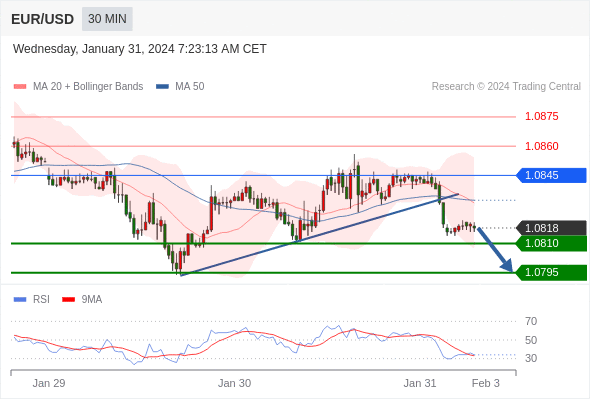The width and height of the screenshot is (590, 400).
Task: Click the black 1.0818 current price tag
Action: pyautogui.click(x=551, y=228)
